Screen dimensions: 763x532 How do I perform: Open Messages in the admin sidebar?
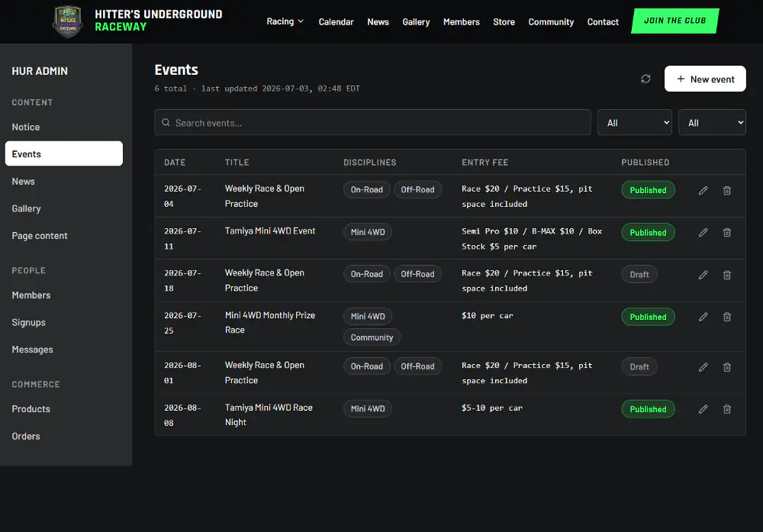click(64, 350)
